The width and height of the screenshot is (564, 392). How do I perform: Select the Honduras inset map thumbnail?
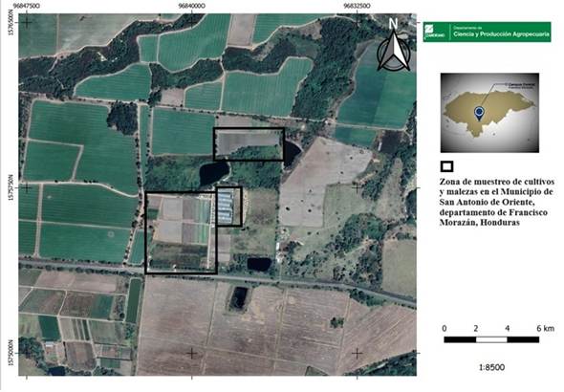489,113
